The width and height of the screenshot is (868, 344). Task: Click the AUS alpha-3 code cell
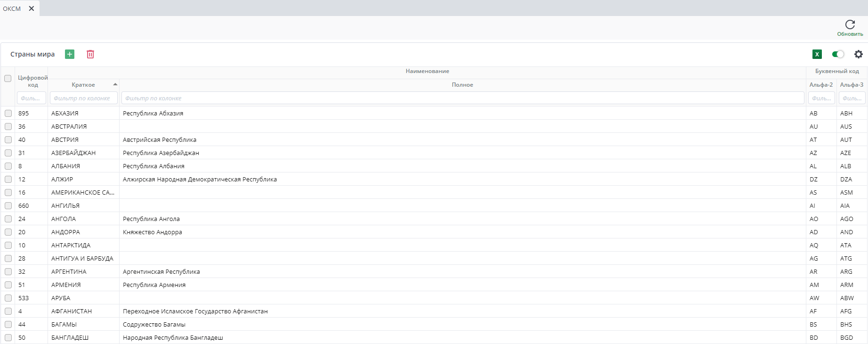[x=852, y=126]
